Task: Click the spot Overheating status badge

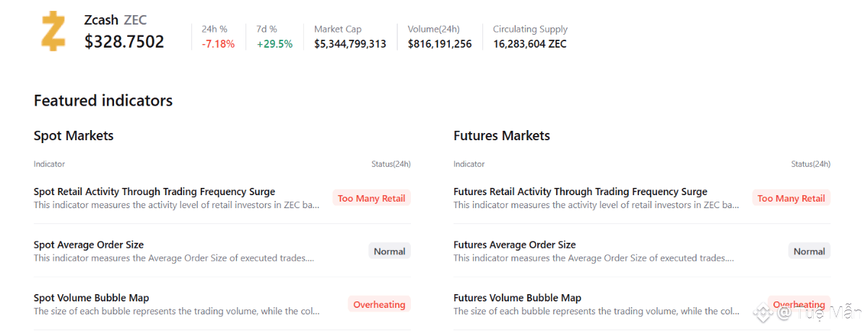Action: [x=379, y=304]
